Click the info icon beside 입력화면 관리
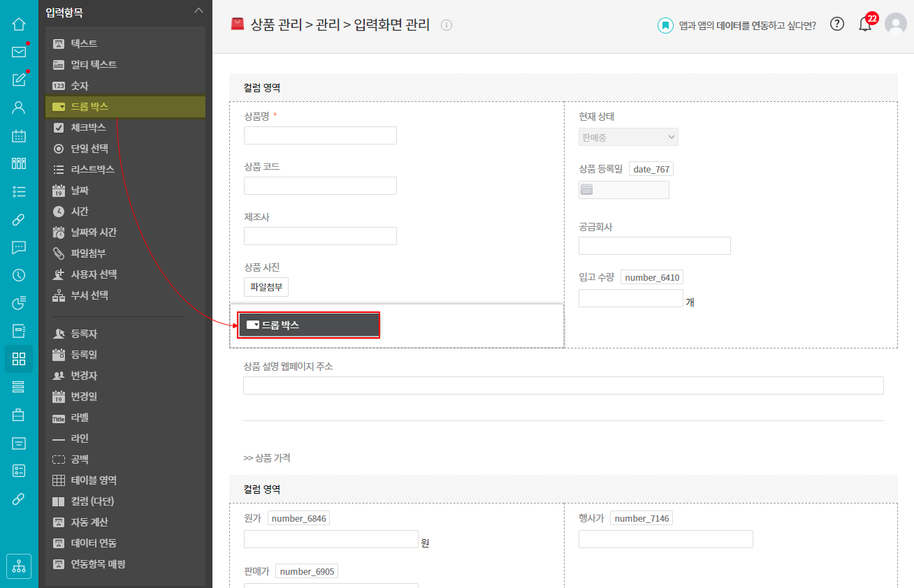The height and width of the screenshot is (588, 914). (x=447, y=25)
